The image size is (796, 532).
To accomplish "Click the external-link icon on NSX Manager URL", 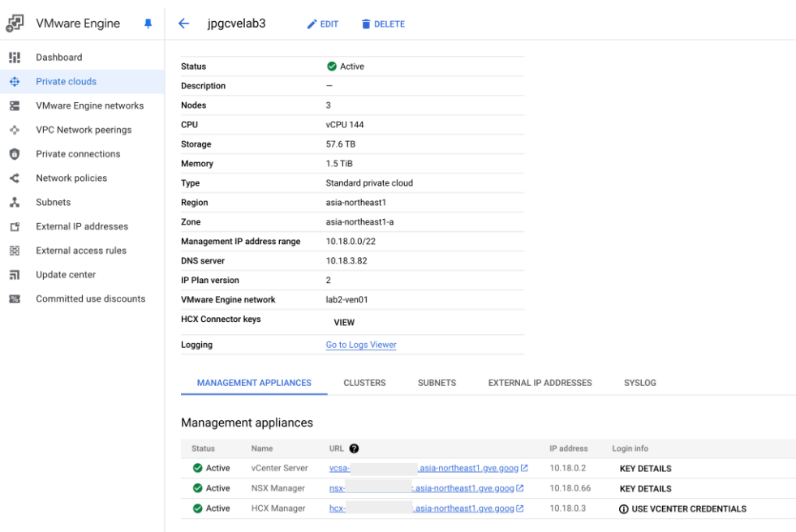I will coord(520,488).
